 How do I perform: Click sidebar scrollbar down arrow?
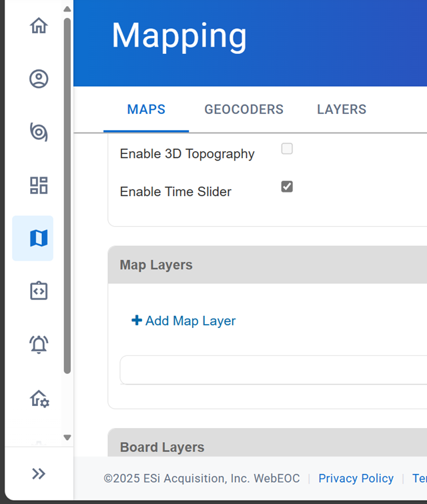coord(67,437)
